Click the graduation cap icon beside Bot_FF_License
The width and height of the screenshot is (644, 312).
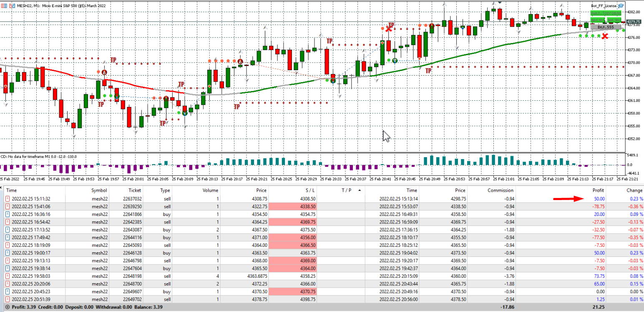point(621,5)
